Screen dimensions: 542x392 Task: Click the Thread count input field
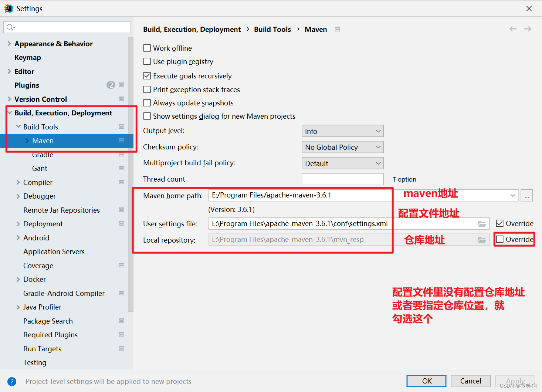point(343,179)
